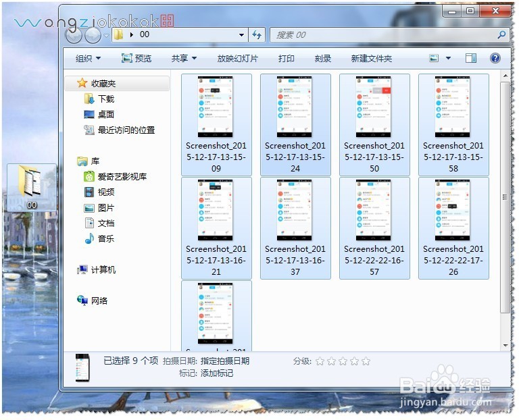Click the folder icon in address bar

[118, 34]
